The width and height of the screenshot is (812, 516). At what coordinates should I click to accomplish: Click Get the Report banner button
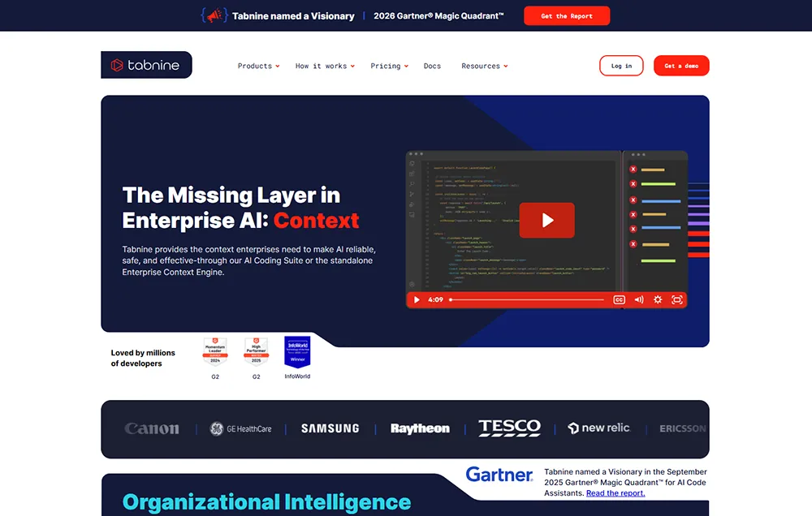coord(567,16)
